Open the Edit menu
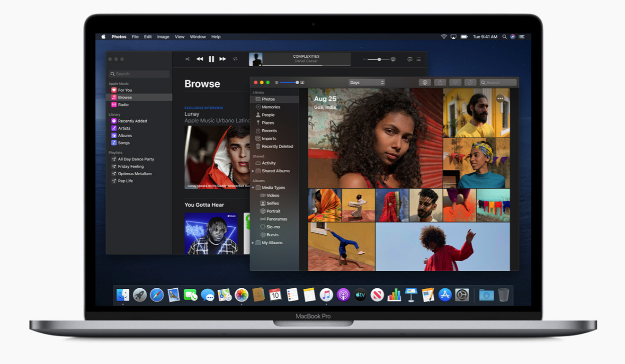This screenshot has height=364, width=625. pyautogui.click(x=148, y=36)
